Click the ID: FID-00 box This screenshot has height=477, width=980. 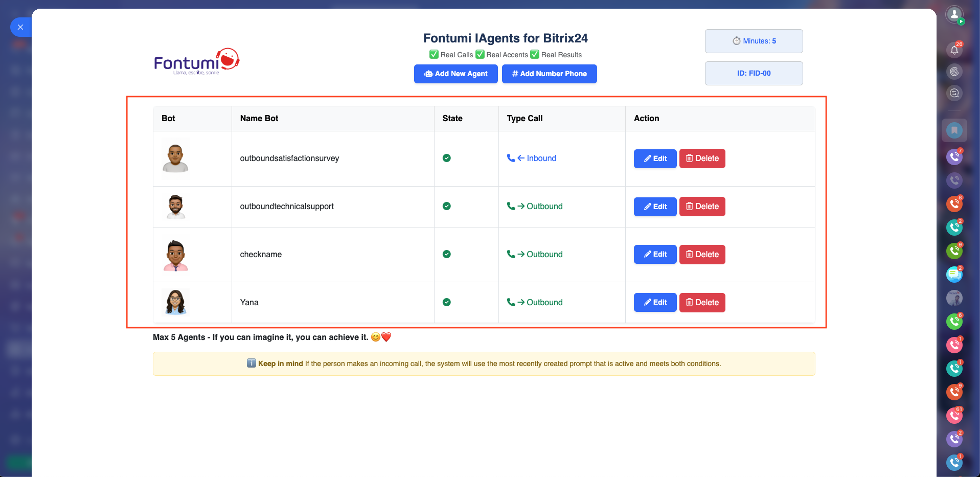(754, 73)
